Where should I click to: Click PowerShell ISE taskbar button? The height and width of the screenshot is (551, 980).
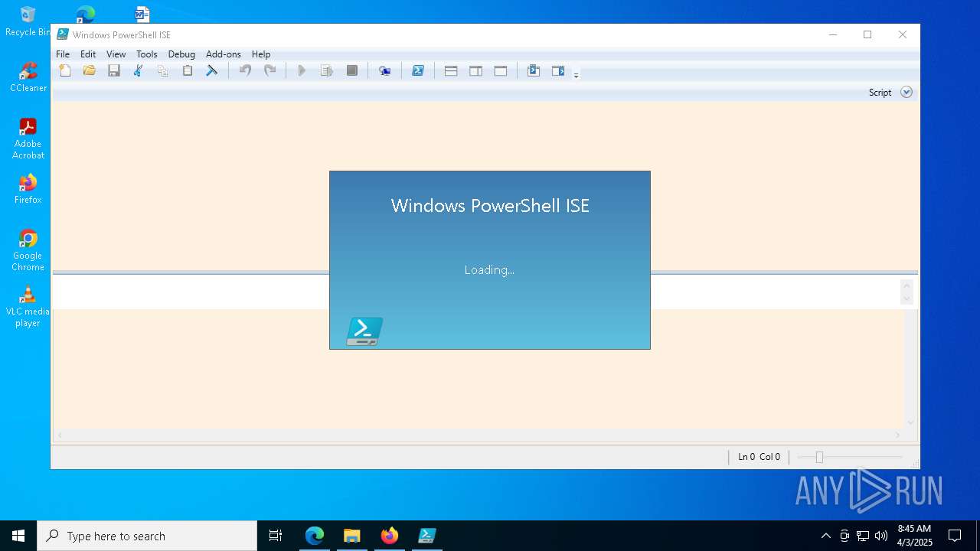click(x=426, y=536)
